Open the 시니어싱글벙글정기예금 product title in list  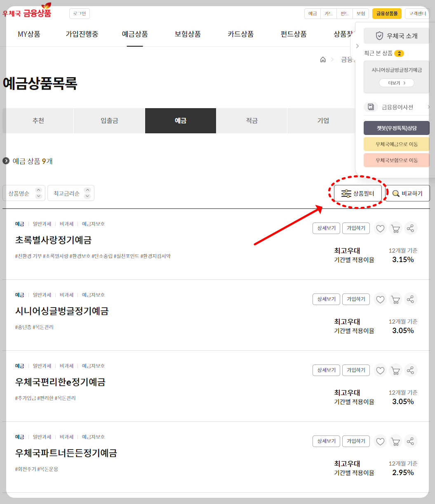point(62,311)
